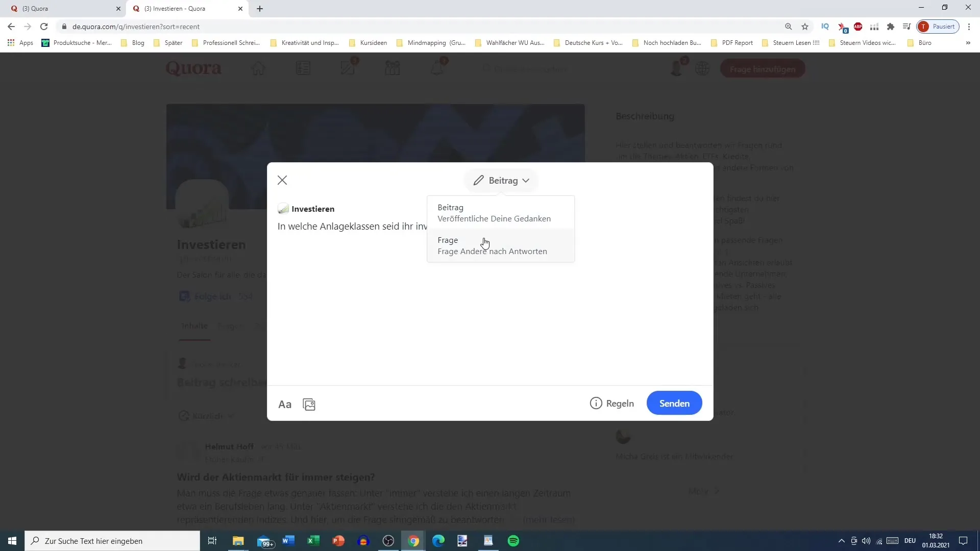This screenshot has width=980, height=551.
Task: Open the extensions puzzle piece menu
Action: (x=891, y=27)
